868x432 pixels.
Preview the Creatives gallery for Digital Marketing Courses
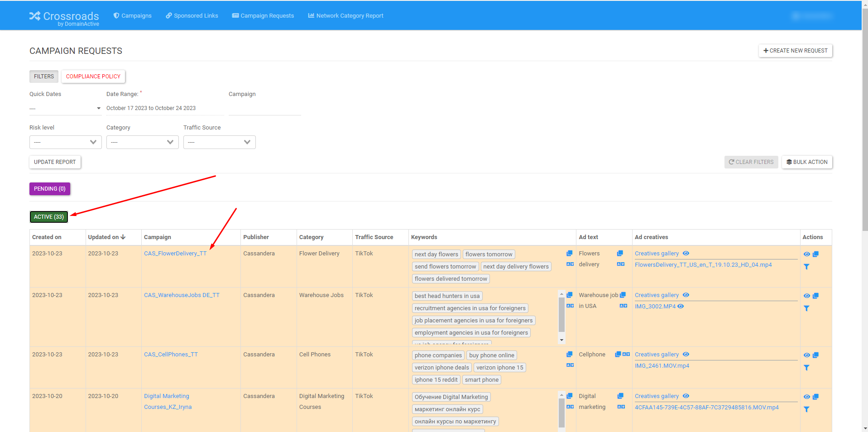tap(686, 396)
